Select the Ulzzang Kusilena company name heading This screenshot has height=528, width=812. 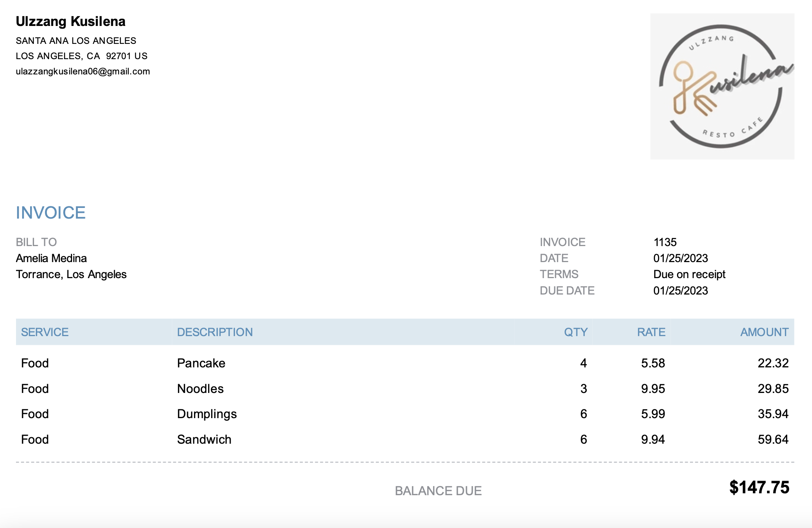(71, 21)
